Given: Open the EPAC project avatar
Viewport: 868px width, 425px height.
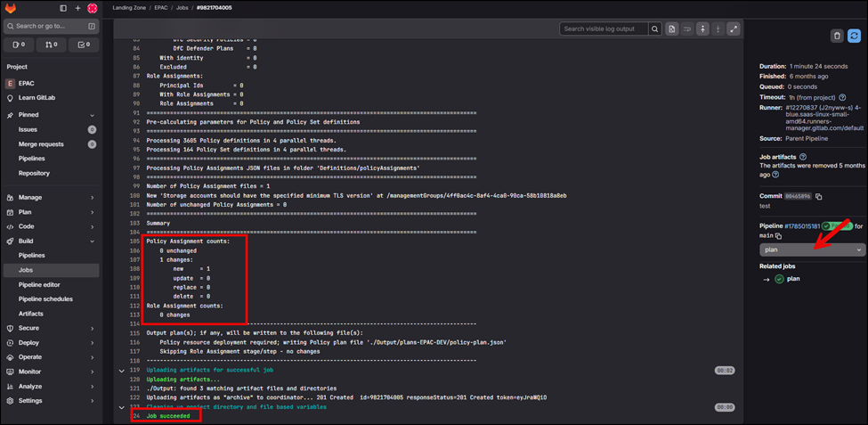Looking at the screenshot, I should 10,84.
